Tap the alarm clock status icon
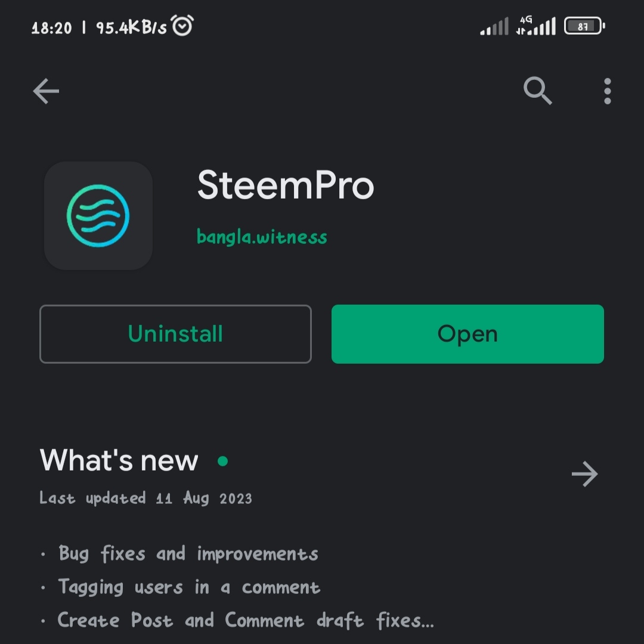Screen dimensions: 644x644 click(x=182, y=26)
